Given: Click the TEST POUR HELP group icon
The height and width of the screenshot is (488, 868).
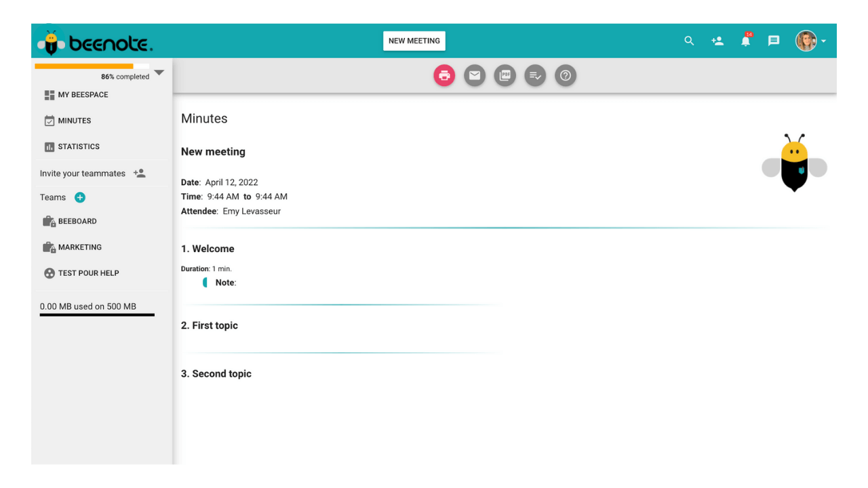Looking at the screenshot, I should click(x=49, y=273).
